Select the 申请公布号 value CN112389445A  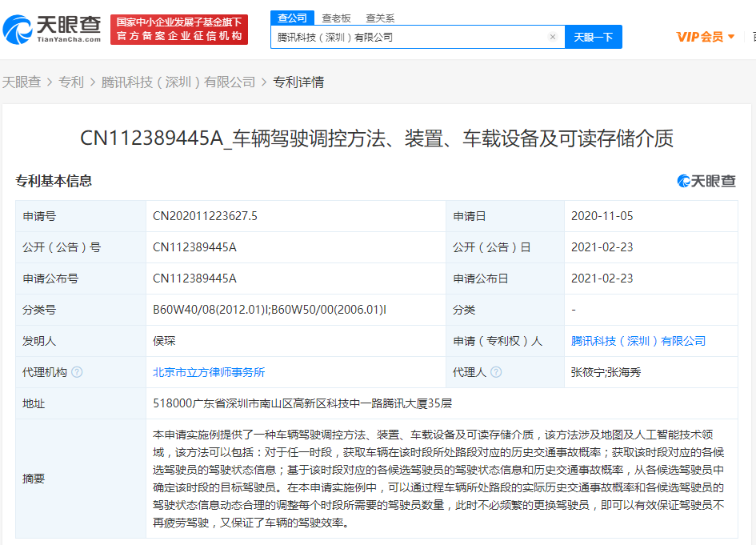click(194, 279)
